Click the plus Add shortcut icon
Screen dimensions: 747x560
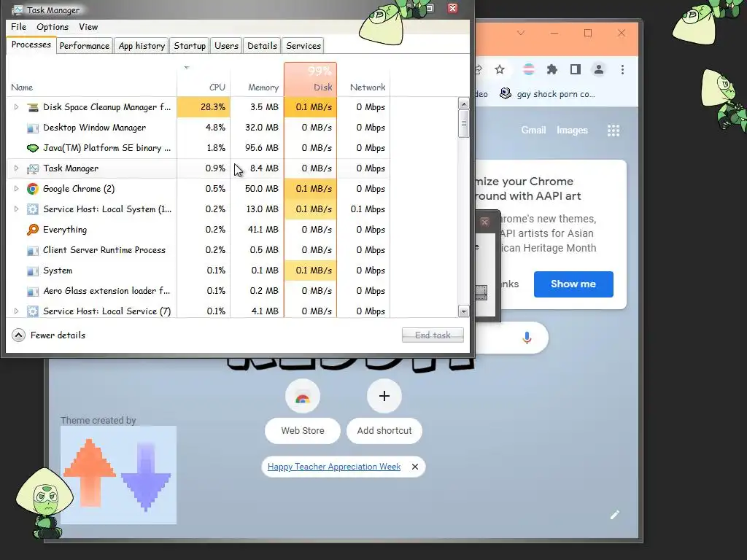[x=384, y=396]
